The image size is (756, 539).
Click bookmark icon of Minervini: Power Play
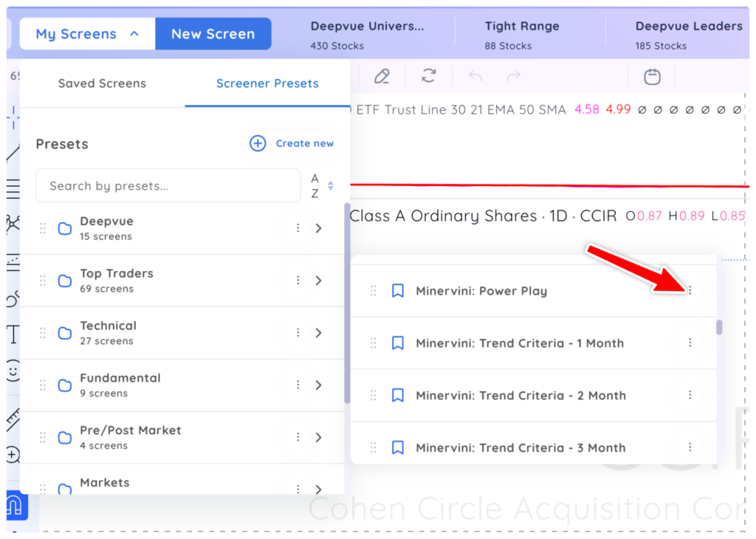[397, 291]
